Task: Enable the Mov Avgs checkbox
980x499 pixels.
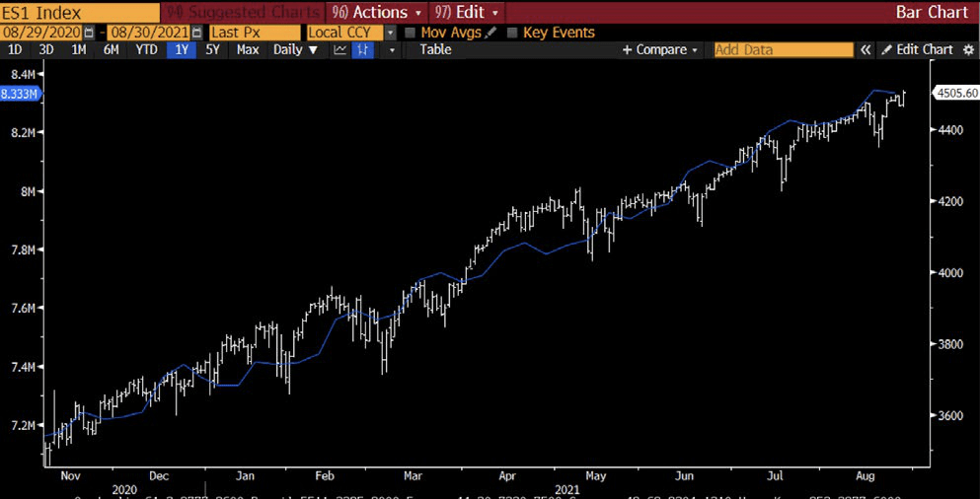Action: (x=411, y=33)
